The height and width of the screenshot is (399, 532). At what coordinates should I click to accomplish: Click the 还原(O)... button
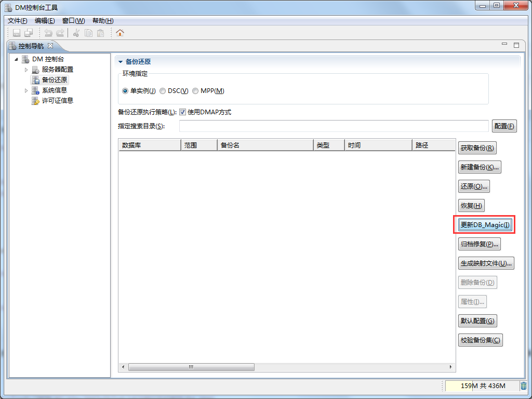[474, 187]
